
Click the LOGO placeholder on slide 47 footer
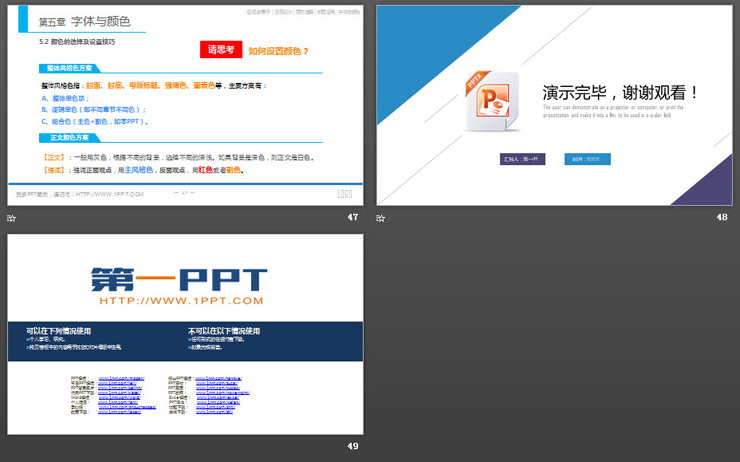click(x=345, y=194)
